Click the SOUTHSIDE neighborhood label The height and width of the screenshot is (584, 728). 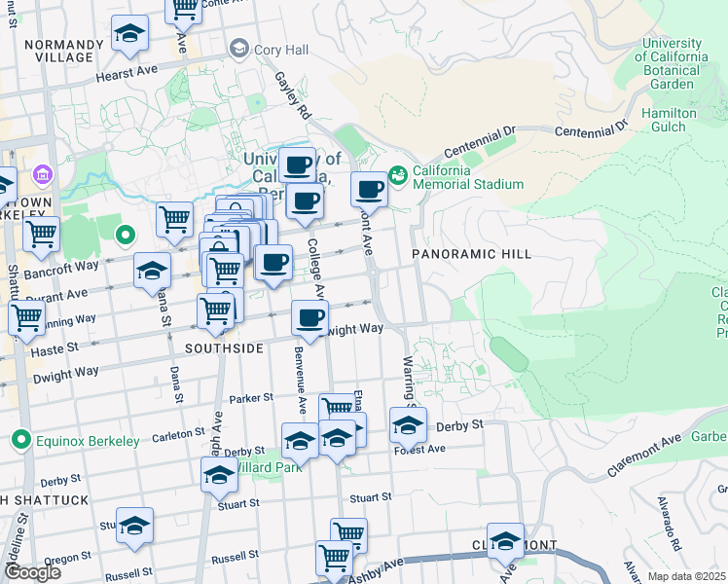pos(224,348)
